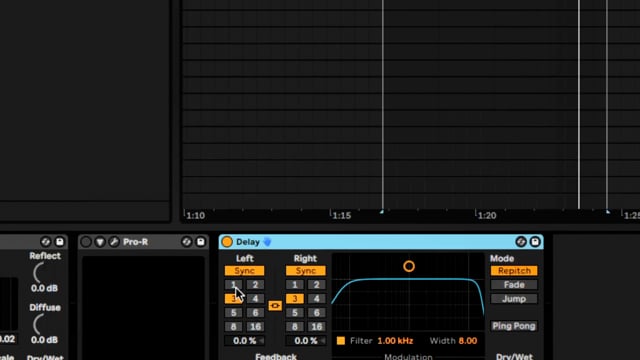Save preset of the Delay device
The width and height of the screenshot is (640, 360).
point(535,242)
